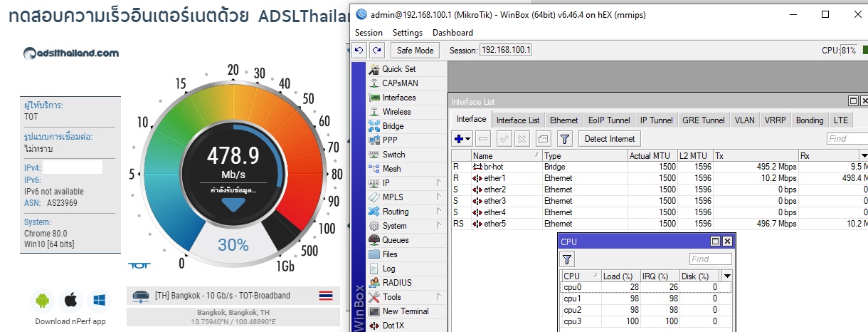The width and height of the screenshot is (868, 332).
Task: Open the column selector dropdown in CPU window
Action: tap(727, 276)
